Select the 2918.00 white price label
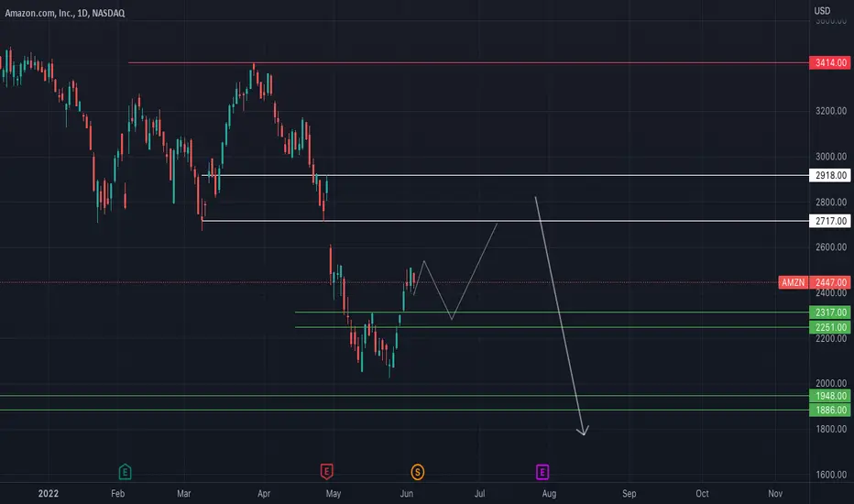The height and width of the screenshot is (504, 854). pos(830,175)
